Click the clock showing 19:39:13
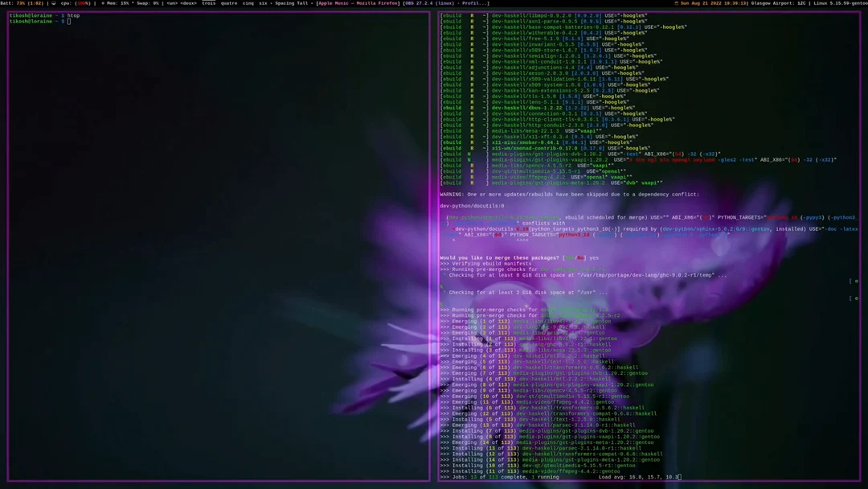The height and width of the screenshot is (489, 868). coord(733,3)
